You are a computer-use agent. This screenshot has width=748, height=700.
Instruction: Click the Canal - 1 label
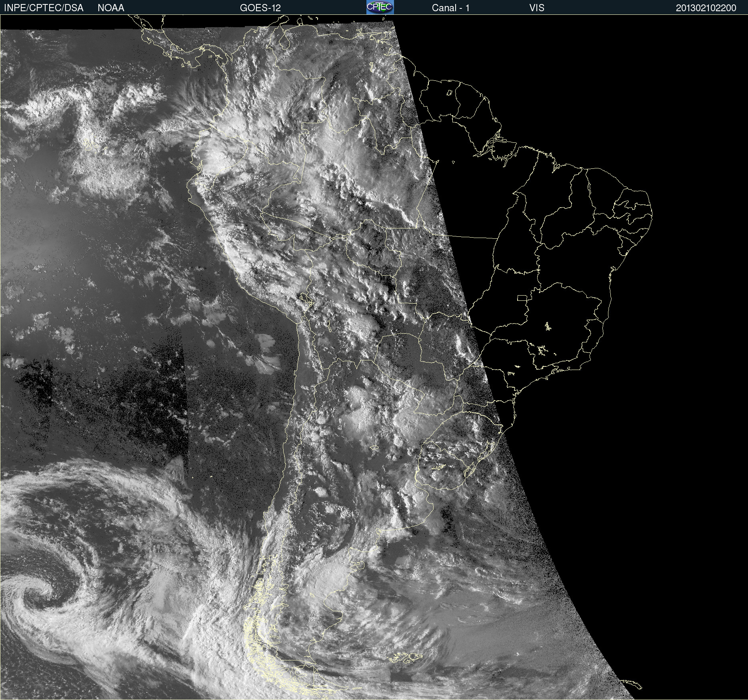pos(451,8)
